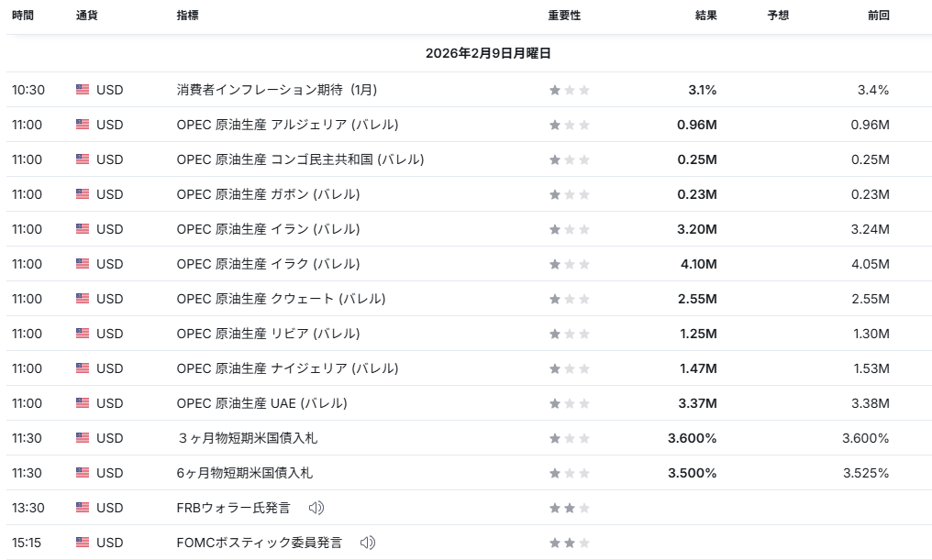Image resolution: width=932 pixels, height=560 pixels.
Task: Click importance stars for 6ヶ月物短期米国債入札 row
Action: pos(570,473)
